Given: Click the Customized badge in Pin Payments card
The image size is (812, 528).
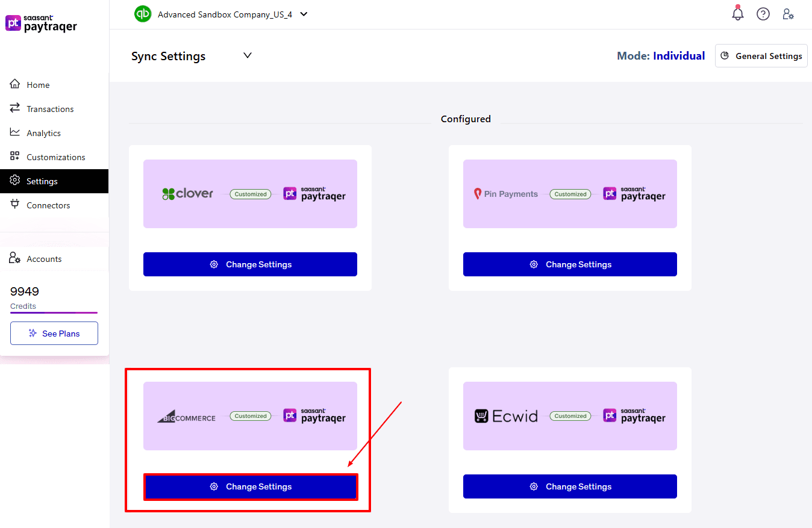Looking at the screenshot, I should [570, 194].
